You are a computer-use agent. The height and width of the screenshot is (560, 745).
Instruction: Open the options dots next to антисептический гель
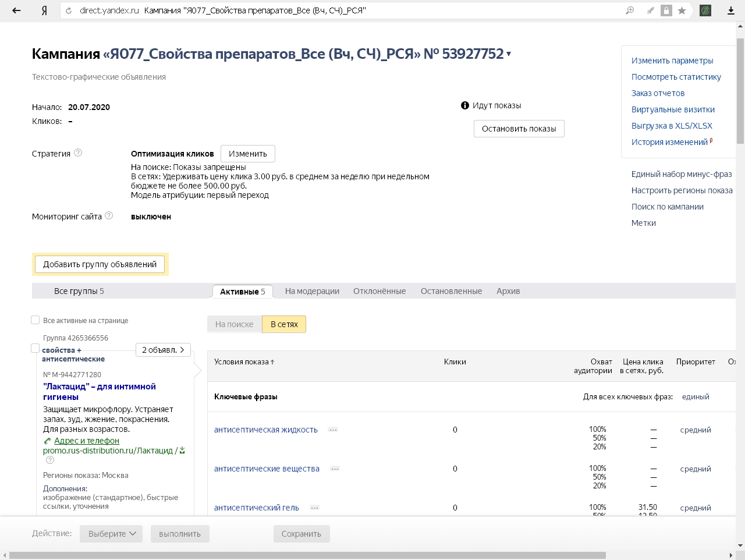pyautogui.click(x=314, y=508)
